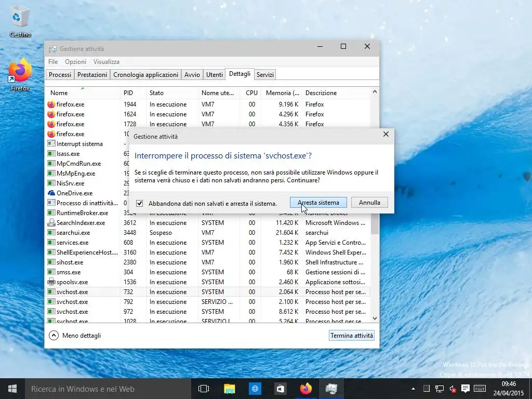The image size is (532, 399).
Task: Select the Firefox desktop shortcut
Action: point(20,75)
